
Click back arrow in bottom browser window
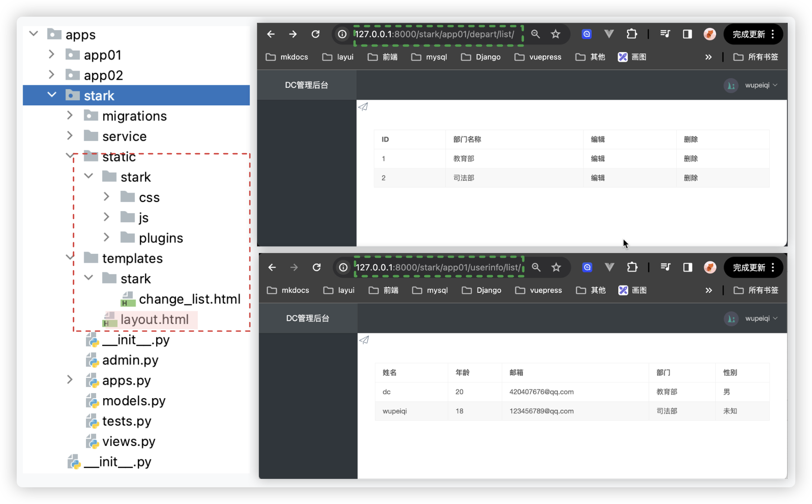[x=272, y=267]
